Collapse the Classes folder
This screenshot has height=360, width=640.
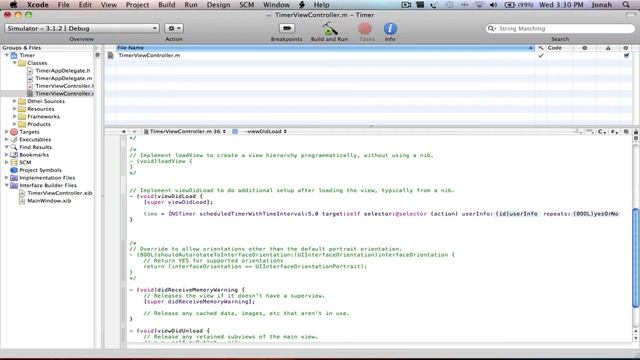point(15,63)
